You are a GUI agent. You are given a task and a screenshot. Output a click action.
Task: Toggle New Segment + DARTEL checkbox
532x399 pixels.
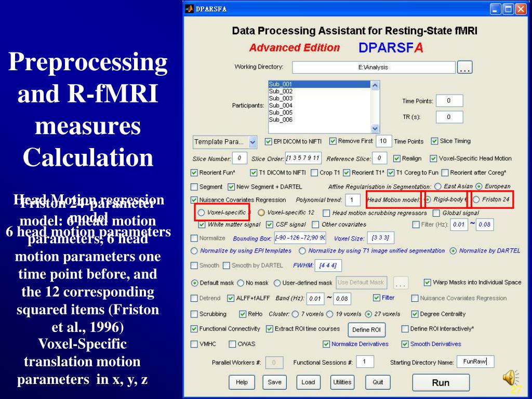[231, 187]
